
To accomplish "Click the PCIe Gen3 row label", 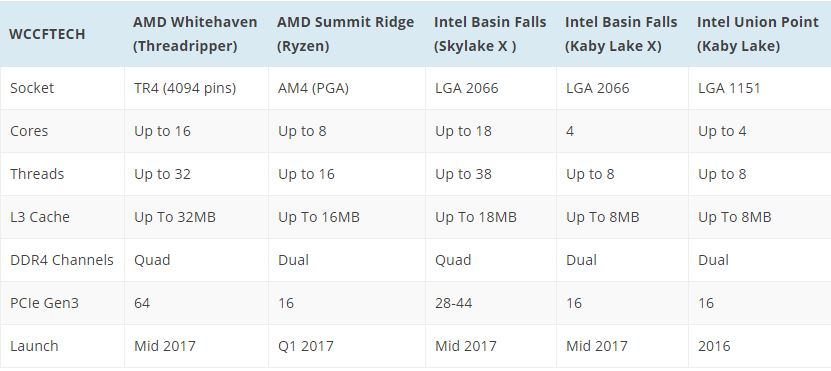I will click(45, 303).
